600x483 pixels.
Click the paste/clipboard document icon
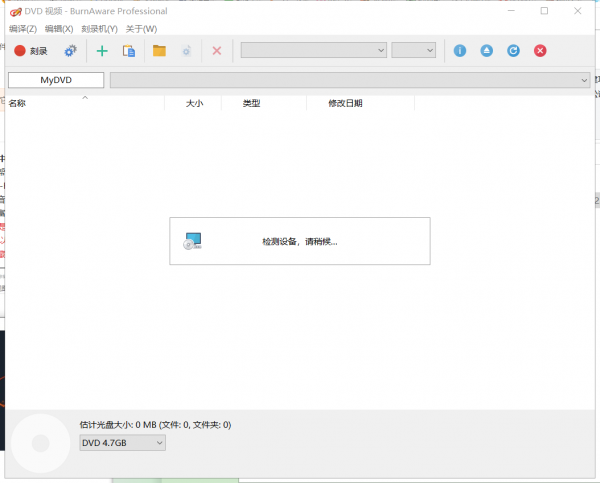129,51
